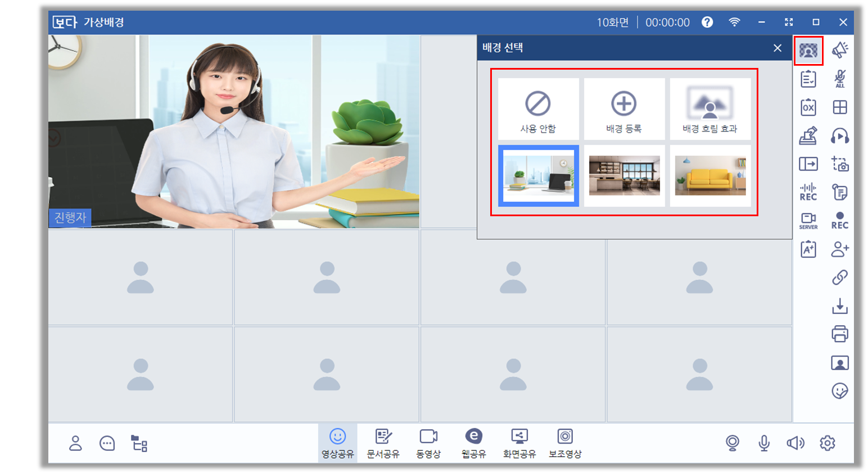
Task: Open the participants list person icon
Action: point(75,443)
